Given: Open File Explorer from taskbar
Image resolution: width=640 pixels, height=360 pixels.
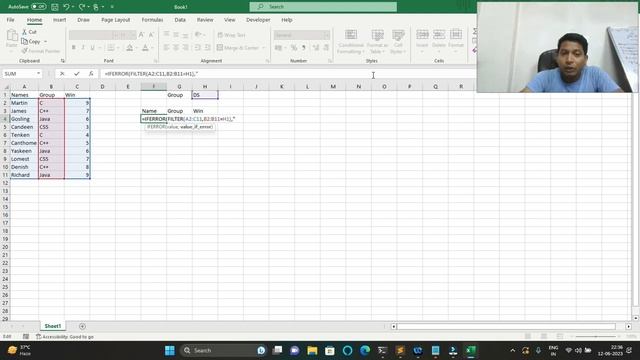Looking at the screenshot, I should pyautogui.click(x=312, y=350).
